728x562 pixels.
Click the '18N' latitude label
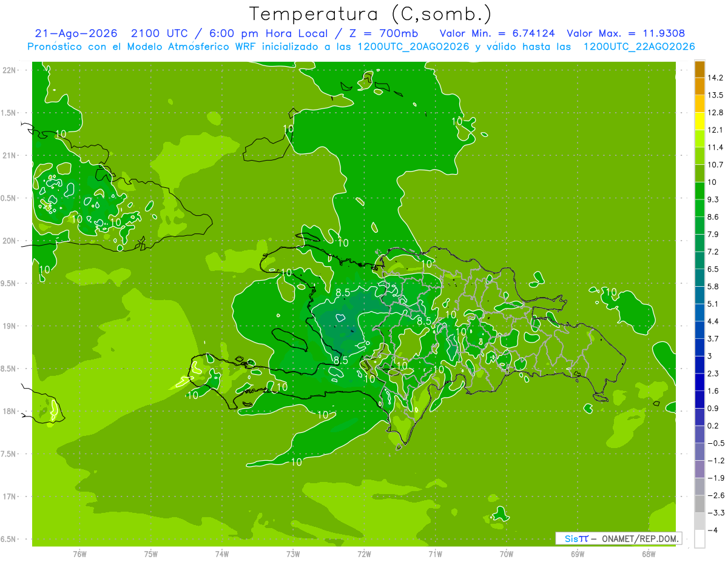10,411
